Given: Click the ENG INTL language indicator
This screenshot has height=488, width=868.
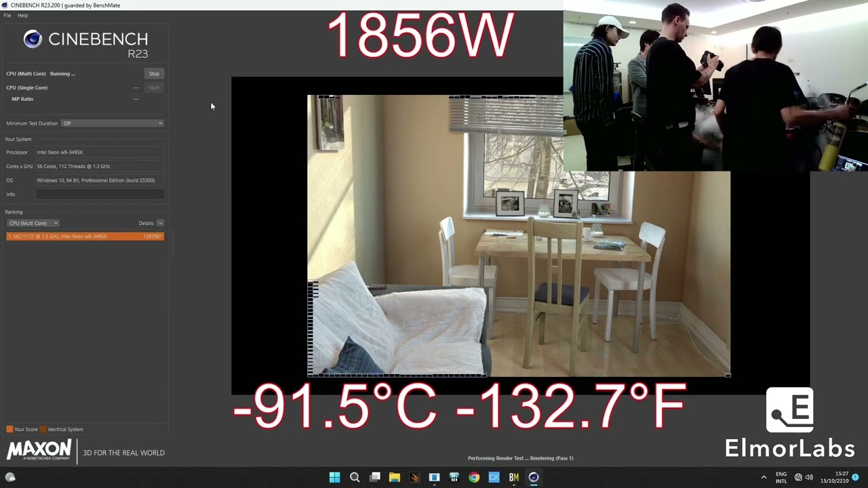Looking at the screenshot, I should (x=781, y=477).
